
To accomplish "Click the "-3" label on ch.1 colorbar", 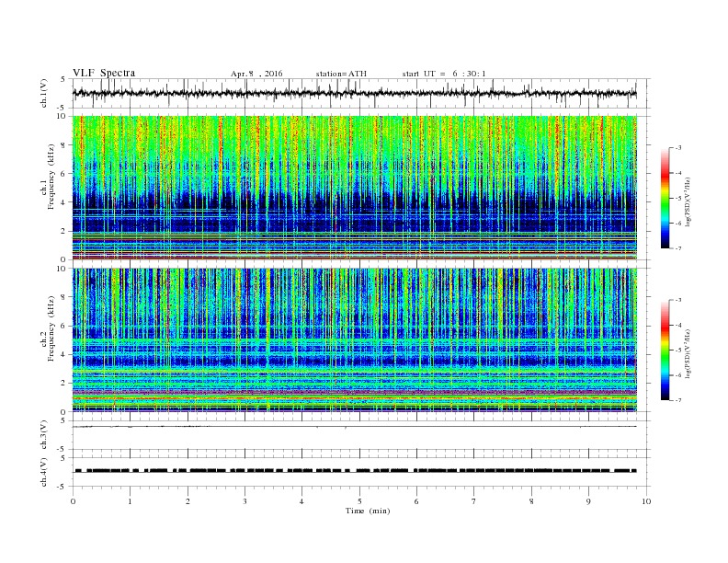I will (678, 148).
